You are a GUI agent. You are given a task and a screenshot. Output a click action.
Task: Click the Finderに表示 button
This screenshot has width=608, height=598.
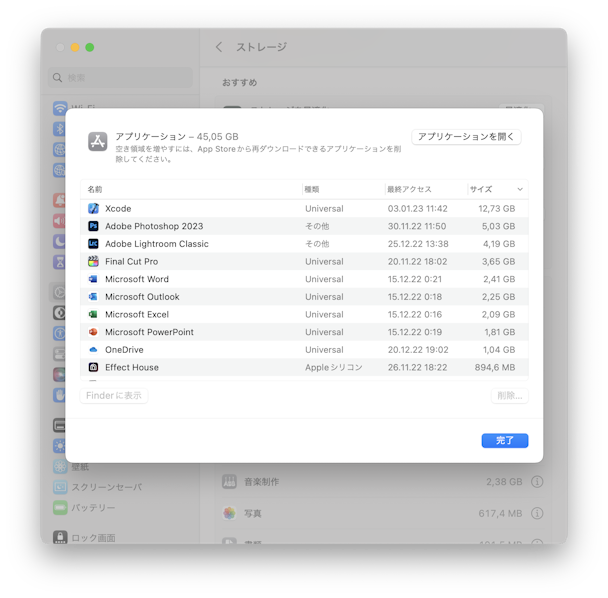coord(114,396)
